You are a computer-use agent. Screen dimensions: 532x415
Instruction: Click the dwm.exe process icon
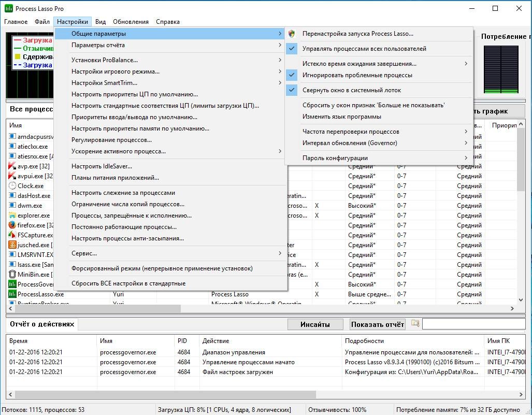click(x=12, y=205)
